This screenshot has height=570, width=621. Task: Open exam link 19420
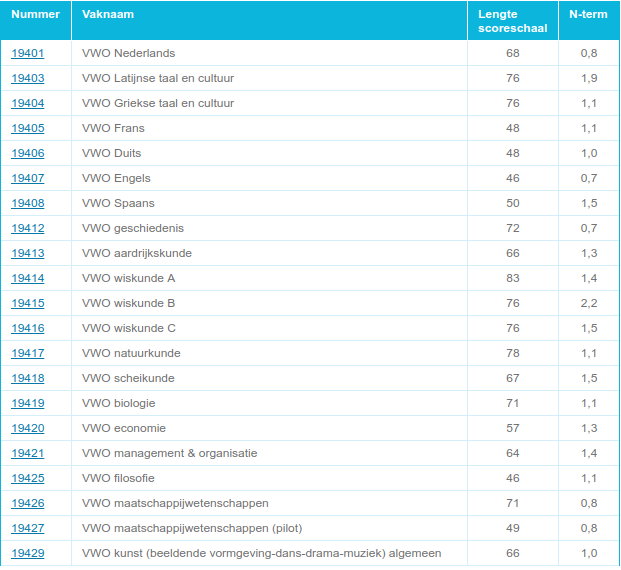coord(28,428)
